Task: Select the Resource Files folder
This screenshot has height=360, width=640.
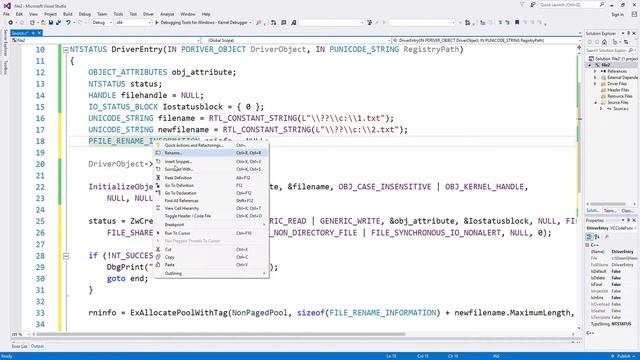Action: point(619,96)
